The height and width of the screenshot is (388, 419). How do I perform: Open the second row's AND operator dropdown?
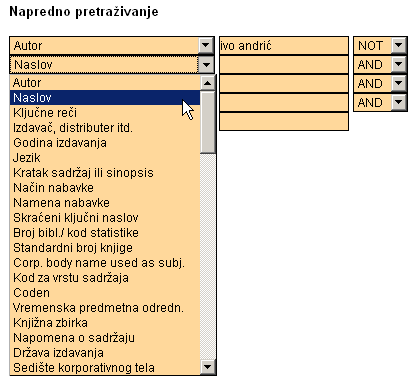(399, 64)
